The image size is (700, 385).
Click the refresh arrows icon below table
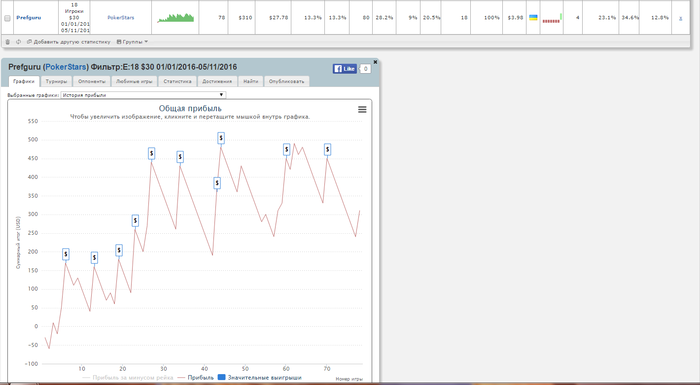point(18,42)
